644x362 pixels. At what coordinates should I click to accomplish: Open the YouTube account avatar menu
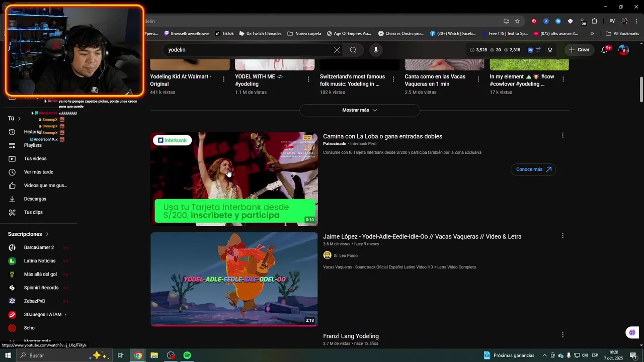[623, 50]
